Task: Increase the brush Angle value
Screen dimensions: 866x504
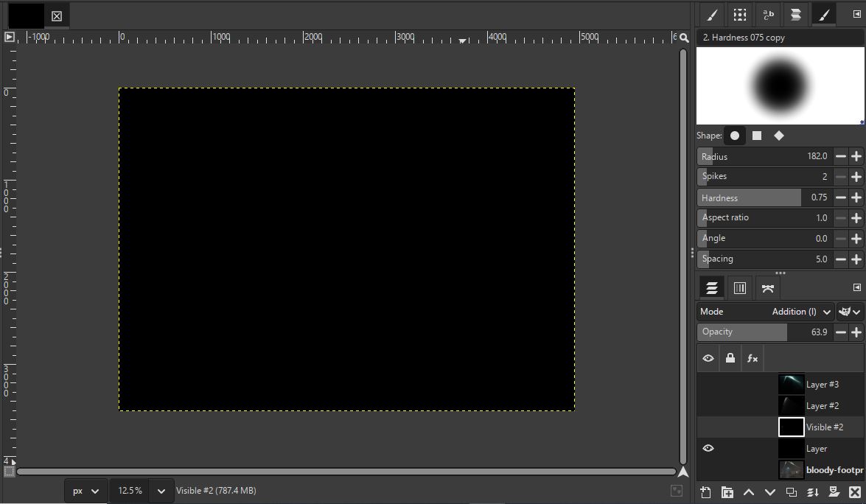Action: (856, 239)
